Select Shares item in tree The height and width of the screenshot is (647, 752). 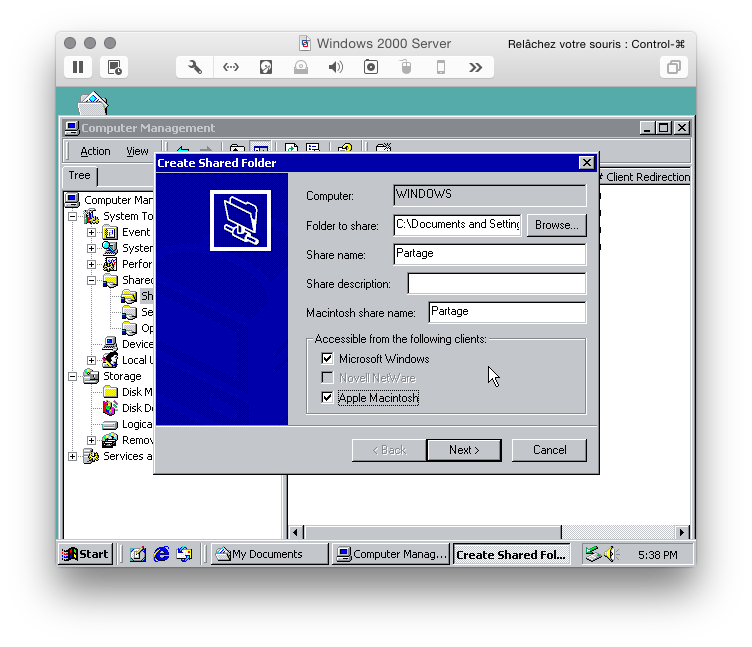(147, 296)
